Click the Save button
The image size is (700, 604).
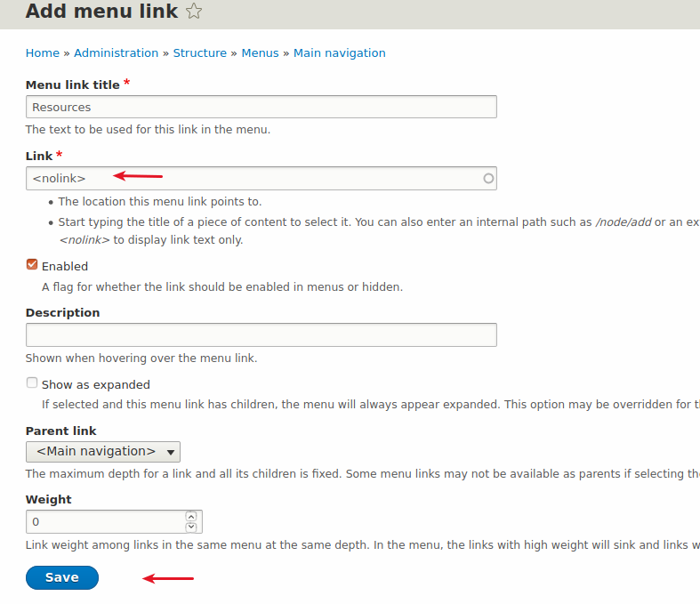[62, 577]
